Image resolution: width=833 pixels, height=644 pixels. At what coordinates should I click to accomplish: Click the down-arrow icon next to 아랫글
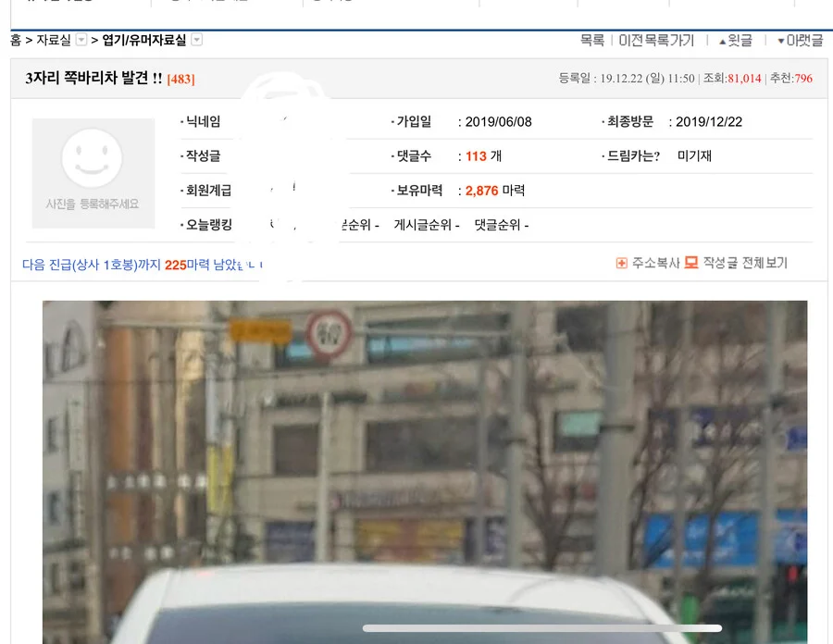[x=781, y=41]
